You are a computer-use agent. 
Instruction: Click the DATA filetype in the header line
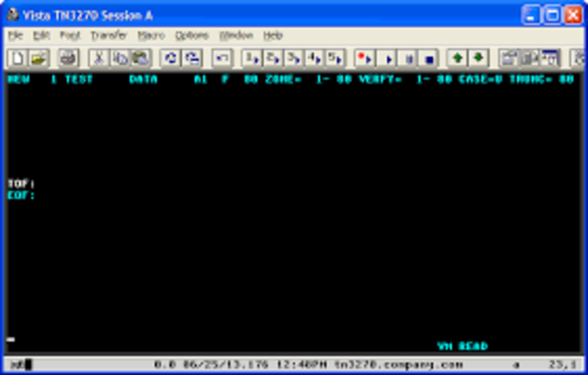pyautogui.click(x=143, y=79)
